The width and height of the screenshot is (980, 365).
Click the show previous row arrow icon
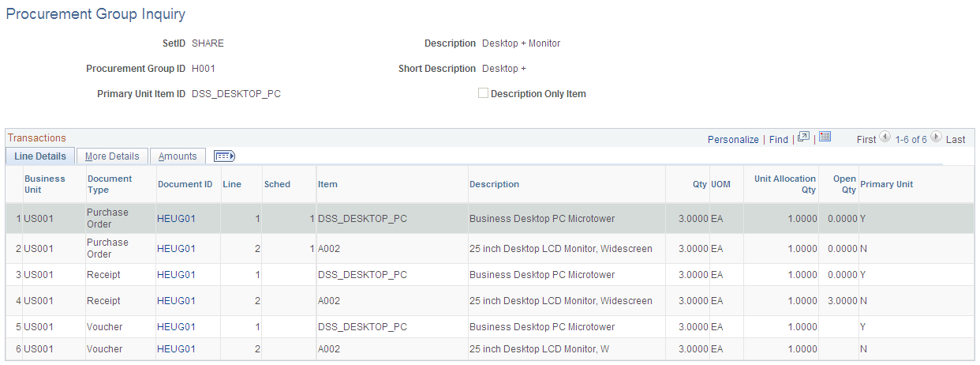pos(885,137)
